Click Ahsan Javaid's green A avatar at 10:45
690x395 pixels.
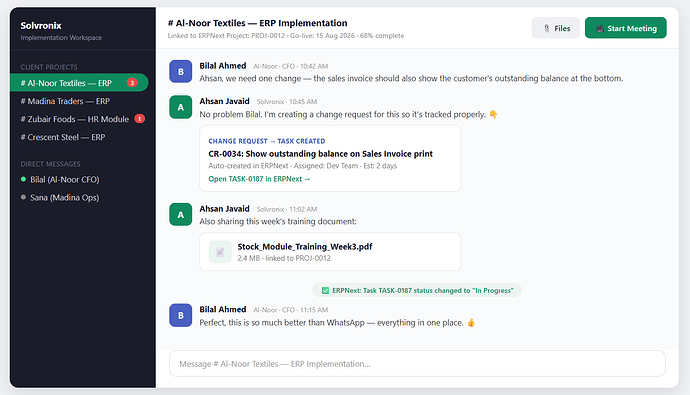click(180, 107)
